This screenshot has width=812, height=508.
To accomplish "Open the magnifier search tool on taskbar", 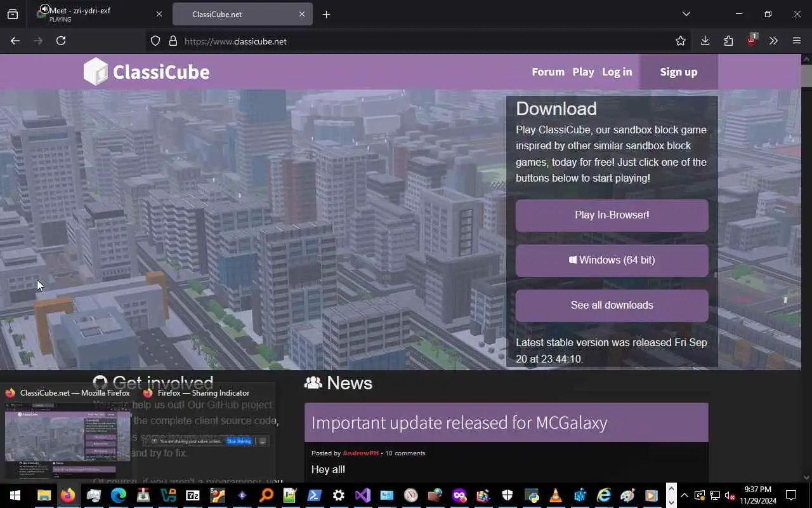I will (266, 495).
